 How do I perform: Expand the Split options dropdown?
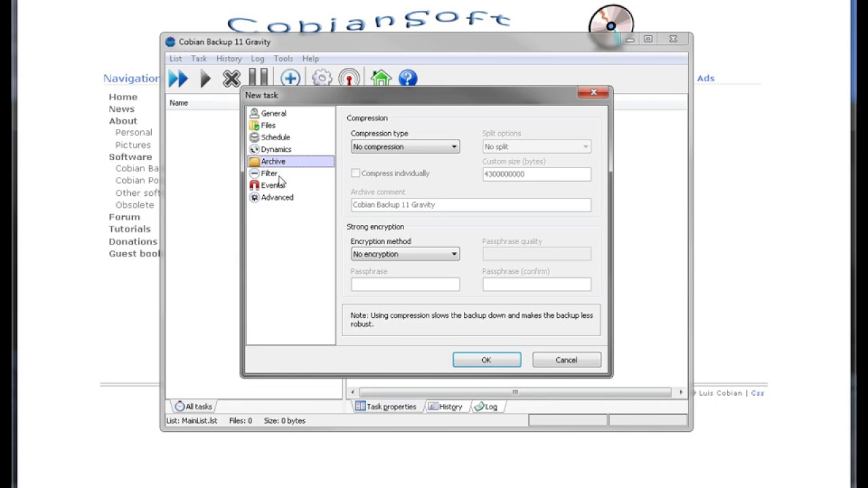pos(585,146)
